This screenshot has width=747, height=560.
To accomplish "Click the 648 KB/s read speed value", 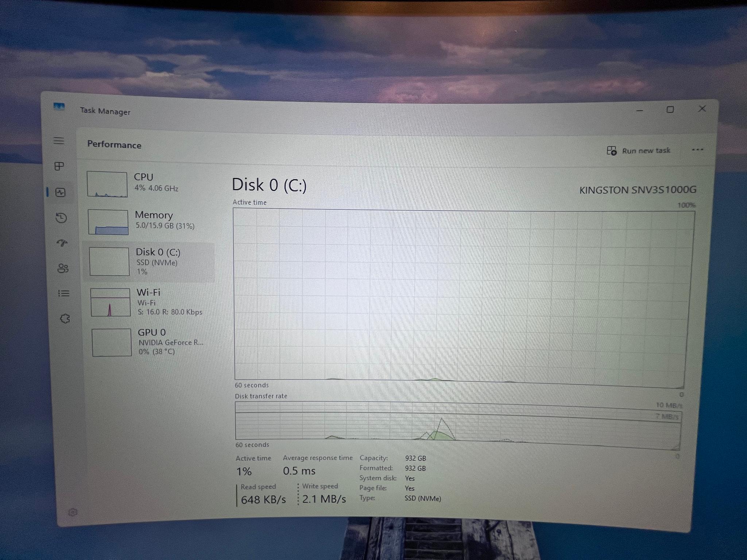I will (x=263, y=499).
